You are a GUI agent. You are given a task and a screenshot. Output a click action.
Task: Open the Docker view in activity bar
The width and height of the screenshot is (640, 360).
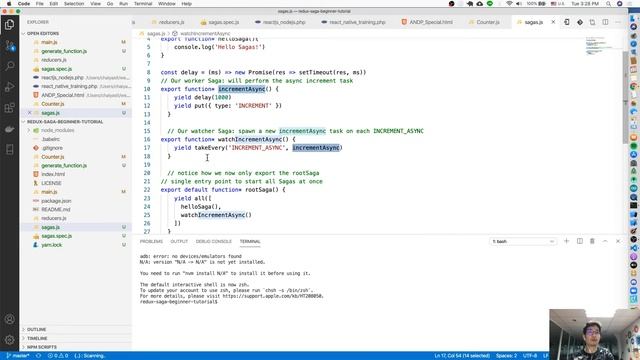pos(9,129)
